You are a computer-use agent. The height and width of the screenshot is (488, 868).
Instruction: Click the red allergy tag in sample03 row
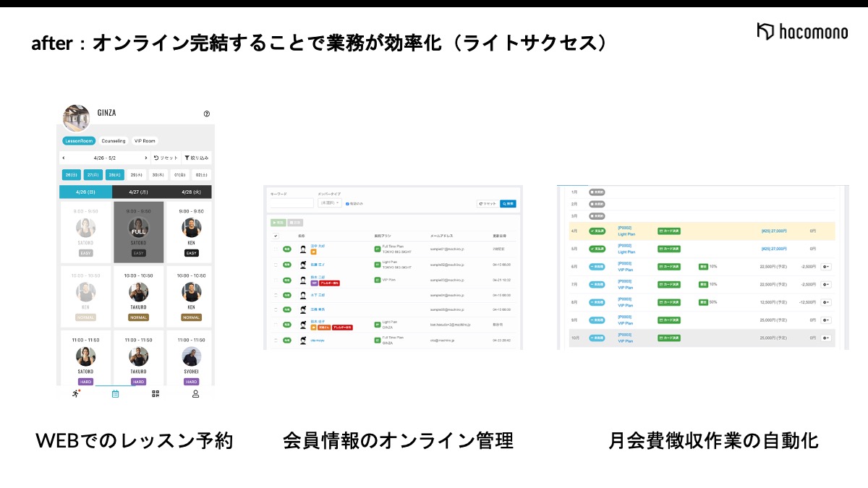[x=329, y=283]
